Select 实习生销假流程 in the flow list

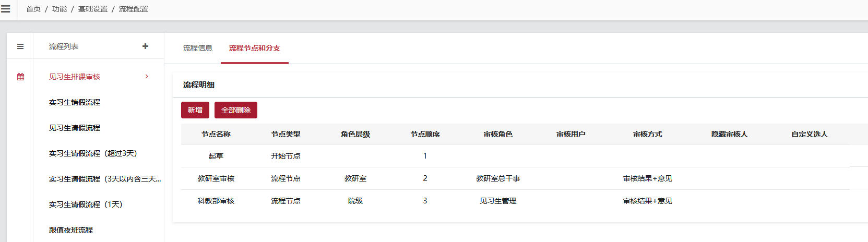75,102
